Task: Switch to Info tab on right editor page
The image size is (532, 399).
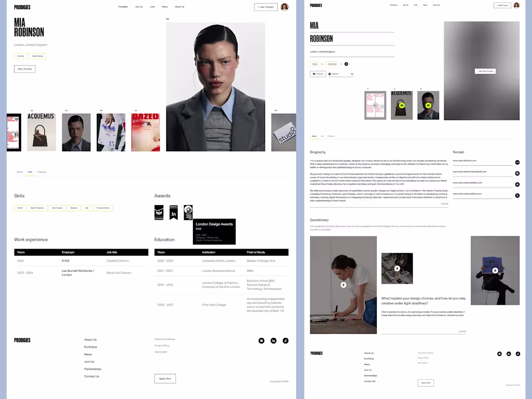Action: [x=322, y=136]
